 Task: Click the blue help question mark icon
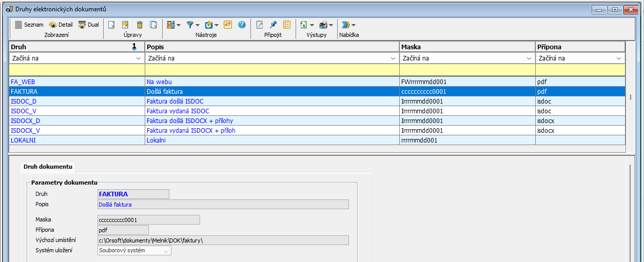(242, 25)
